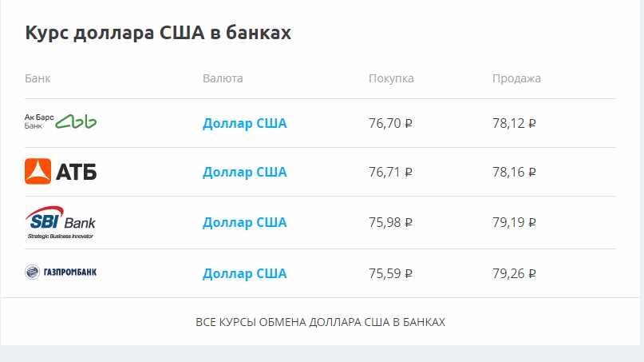Follow Доллар США link in SBI Bank row
Image resolution: width=644 pixels, height=362 pixels.
tap(245, 222)
